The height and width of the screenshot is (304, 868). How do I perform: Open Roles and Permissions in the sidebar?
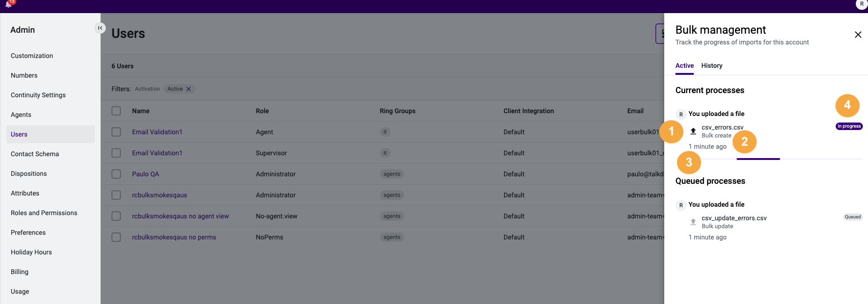coord(44,213)
